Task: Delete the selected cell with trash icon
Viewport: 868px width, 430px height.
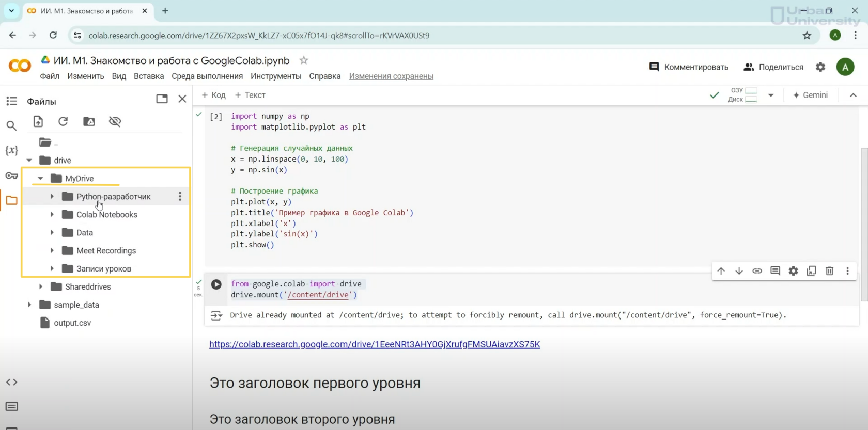Action: point(829,271)
